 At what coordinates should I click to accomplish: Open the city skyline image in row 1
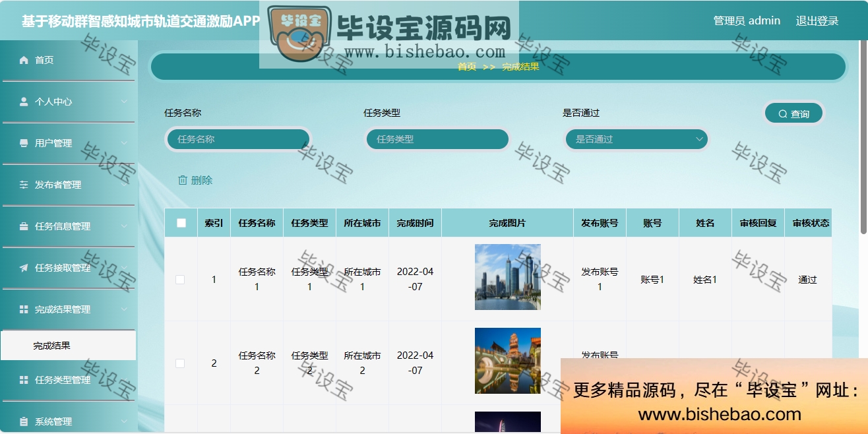pos(508,277)
